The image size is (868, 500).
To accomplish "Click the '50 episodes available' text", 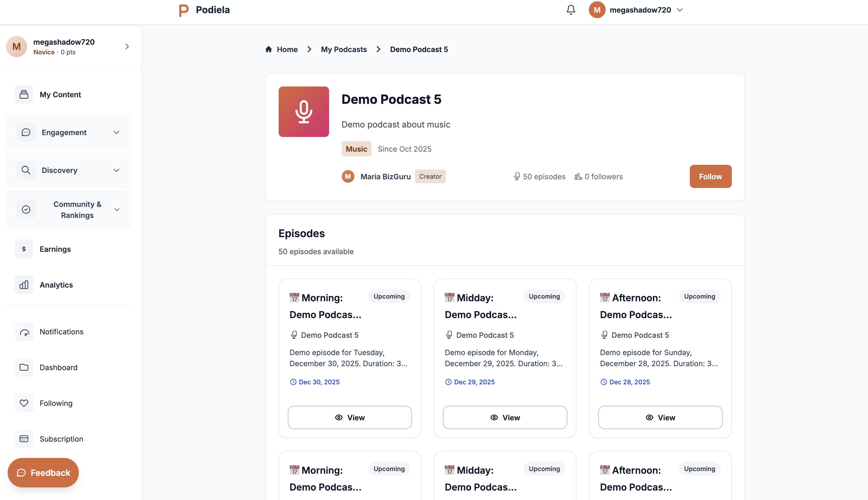I will tap(316, 251).
